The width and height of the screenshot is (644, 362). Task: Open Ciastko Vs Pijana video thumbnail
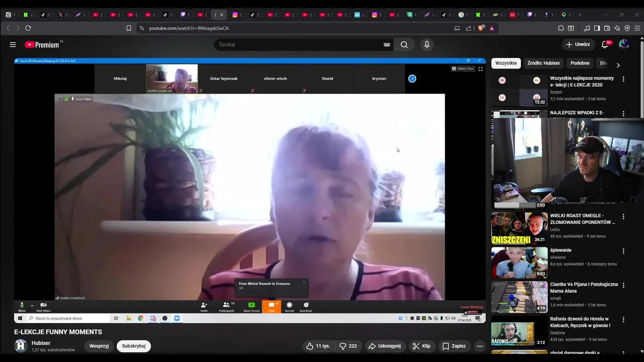pos(519,297)
